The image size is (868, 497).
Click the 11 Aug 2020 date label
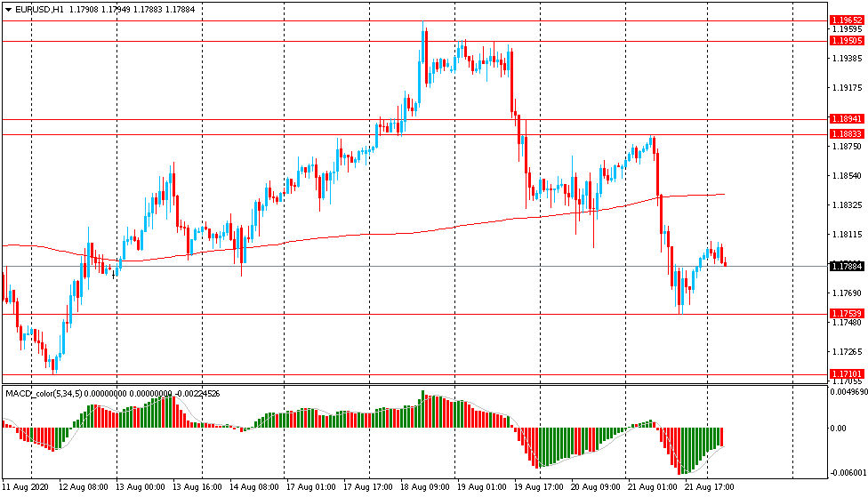(x=25, y=487)
